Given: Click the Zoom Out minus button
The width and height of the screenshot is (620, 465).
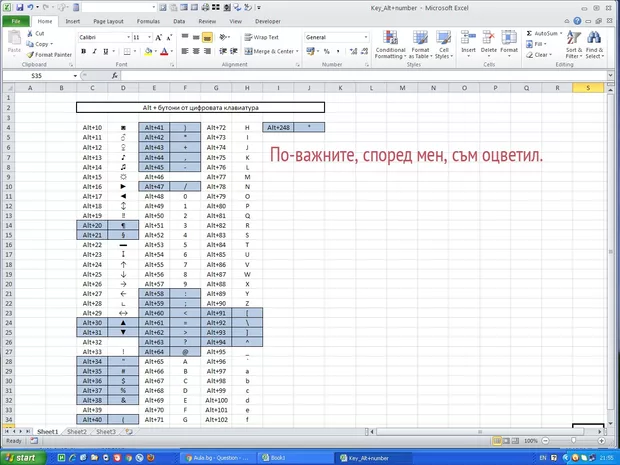Looking at the screenshot, I should [x=545, y=440].
